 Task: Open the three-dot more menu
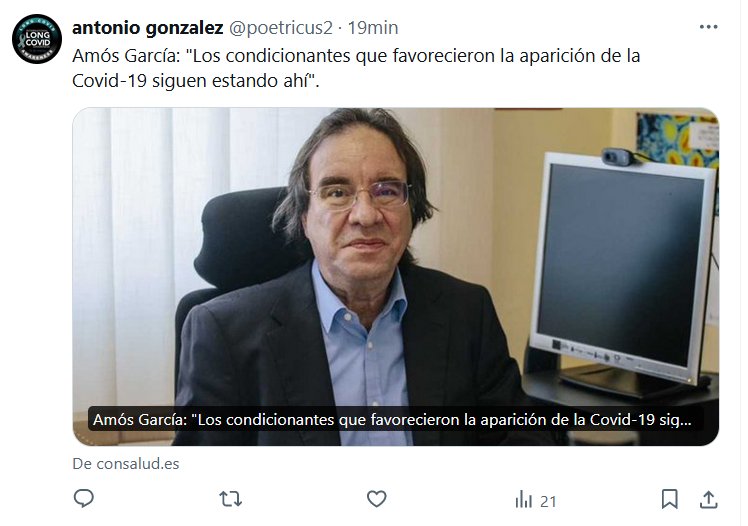708,27
